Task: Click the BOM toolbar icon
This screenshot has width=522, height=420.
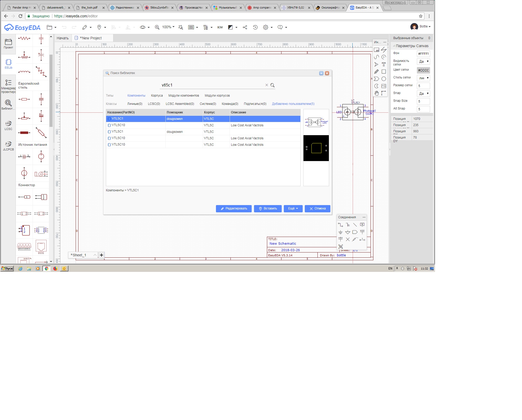Action: pos(220,27)
